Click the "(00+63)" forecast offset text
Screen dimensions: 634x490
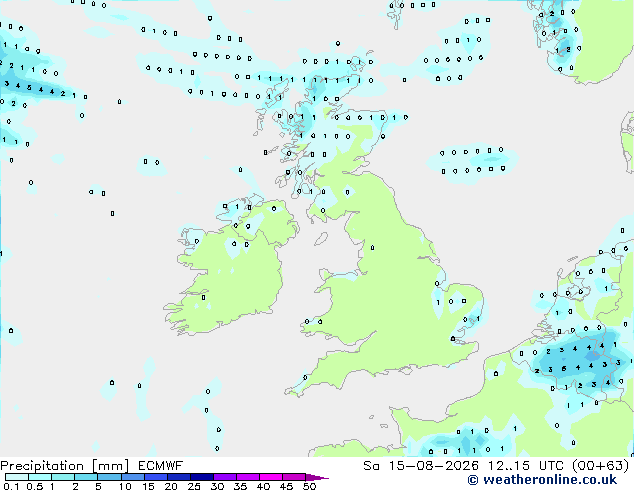(x=600, y=466)
